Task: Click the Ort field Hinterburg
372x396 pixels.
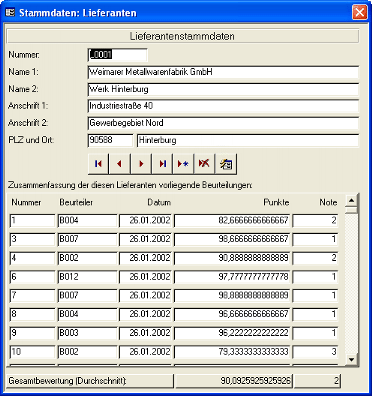Action: click(x=248, y=140)
